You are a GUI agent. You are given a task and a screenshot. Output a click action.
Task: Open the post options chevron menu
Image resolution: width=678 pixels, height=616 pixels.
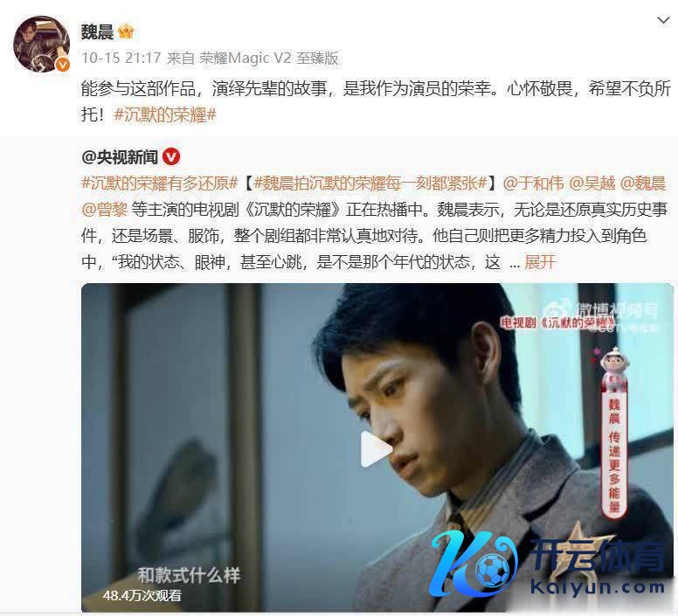click(x=663, y=20)
